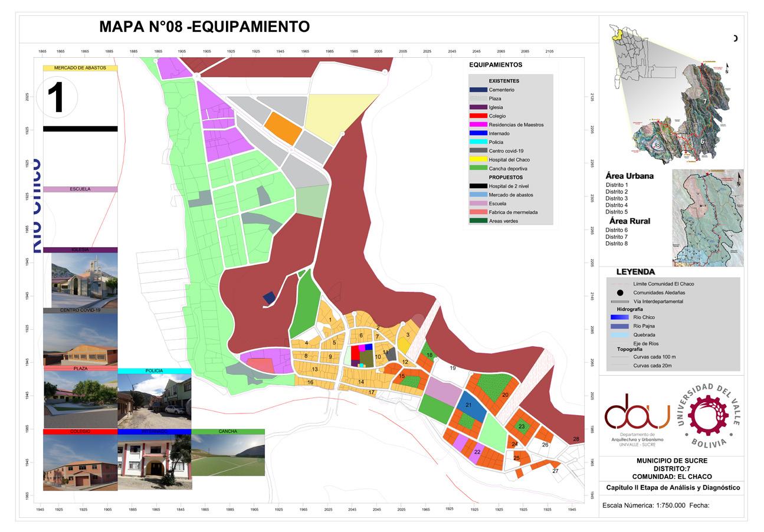Image resolution: width=764 pixels, height=532 pixels.
Task: Click the 'LEYENDA' heading
Action: 635,272
